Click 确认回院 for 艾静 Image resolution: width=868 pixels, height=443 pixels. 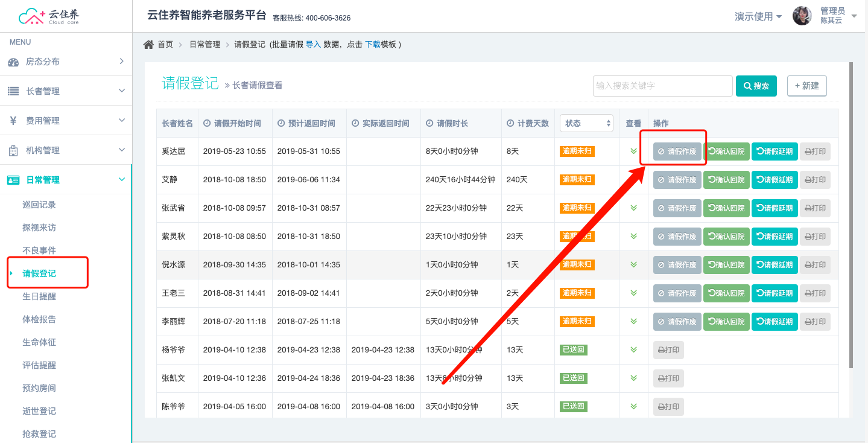726,180
